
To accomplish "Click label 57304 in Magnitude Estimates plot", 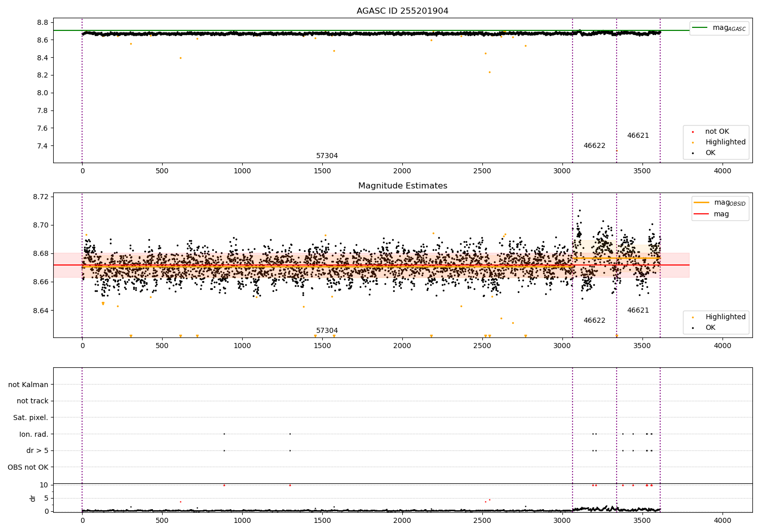I will (x=327, y=331).
